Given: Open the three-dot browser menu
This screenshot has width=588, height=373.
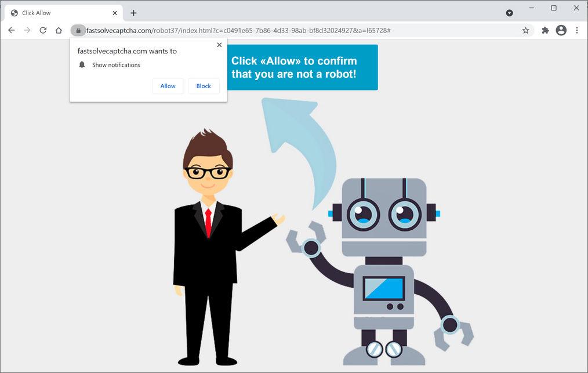Looking at the screenshot, I should pos(577,30).
